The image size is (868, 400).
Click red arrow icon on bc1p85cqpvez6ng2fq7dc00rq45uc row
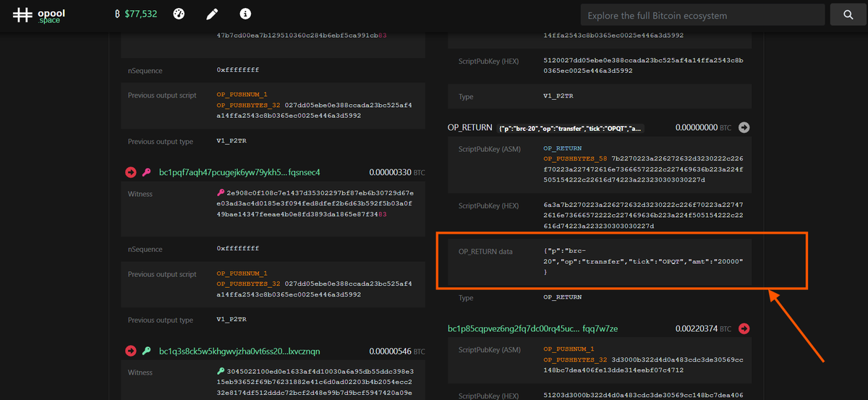744,328
